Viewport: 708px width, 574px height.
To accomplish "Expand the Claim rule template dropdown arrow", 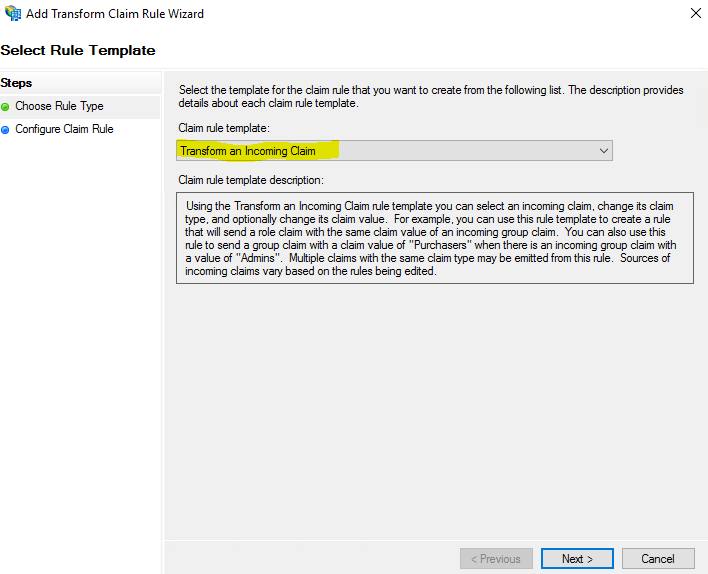I will pos(603,151).
